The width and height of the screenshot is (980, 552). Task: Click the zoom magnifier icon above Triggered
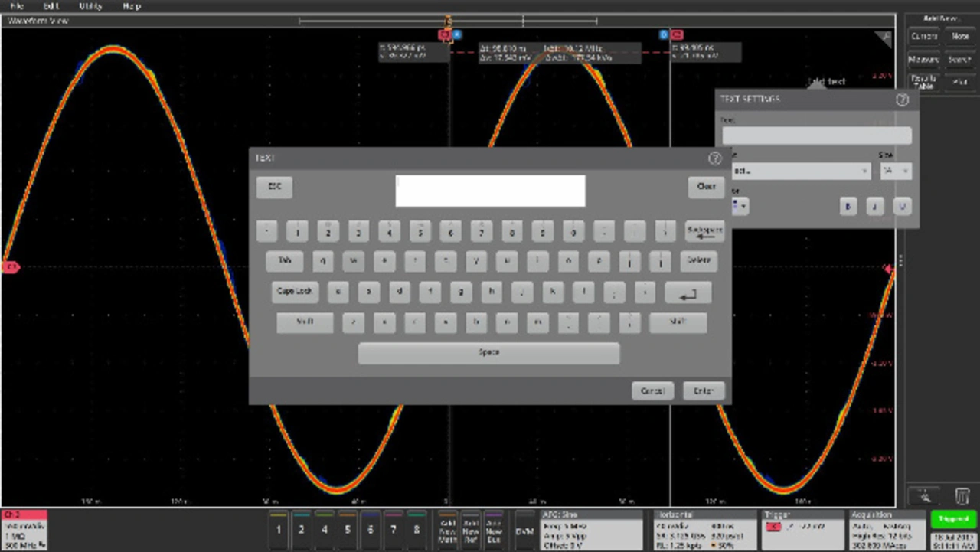click(x=923, y=496)
